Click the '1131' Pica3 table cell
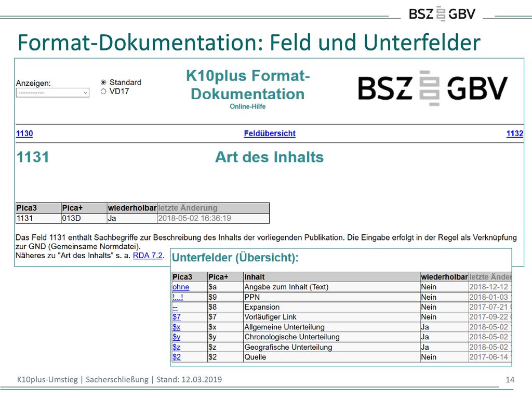The height and width of the screenshot is (399, 532). [x=38, y=218]
